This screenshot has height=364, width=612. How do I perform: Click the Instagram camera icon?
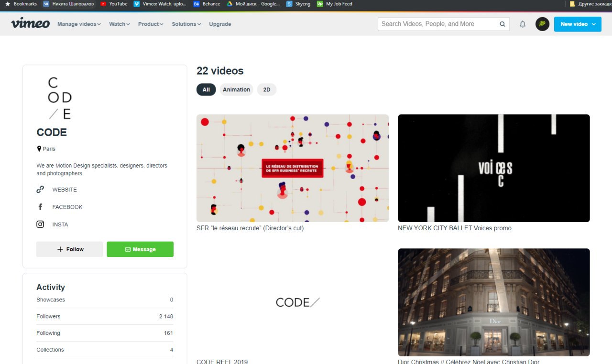pyautogui.click(x=41, y=224)
